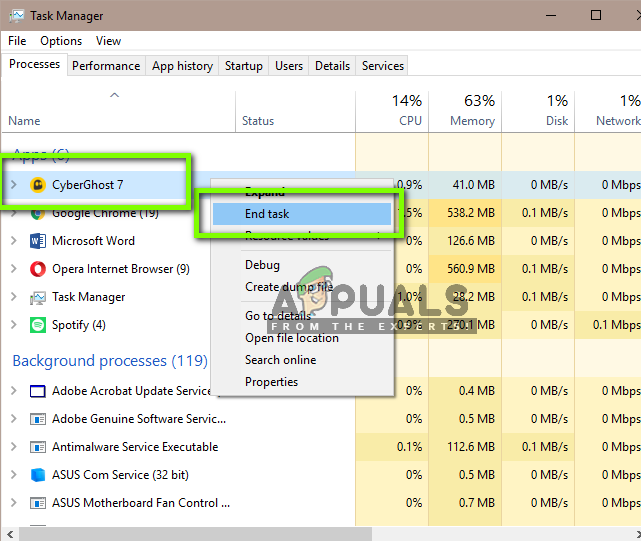
Task: Click the CyberGhost 7 app icon
Action: [38, 185]
